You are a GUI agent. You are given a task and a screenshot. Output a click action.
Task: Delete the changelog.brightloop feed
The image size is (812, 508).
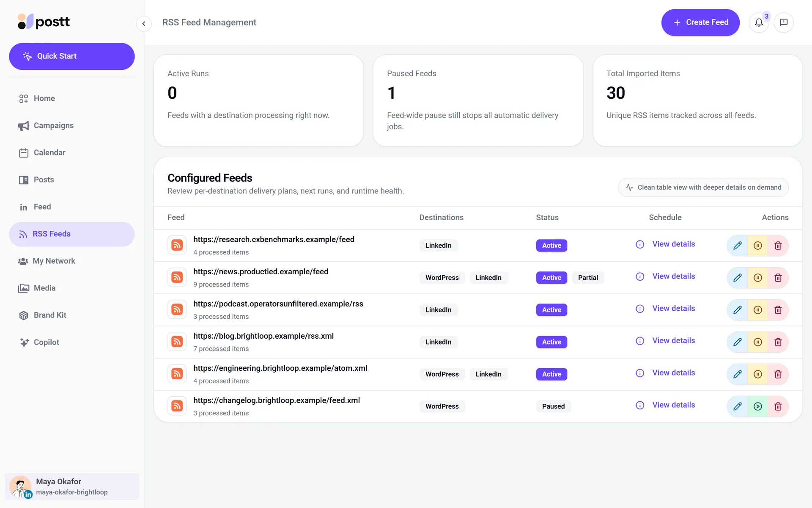[x=778, y=406]
